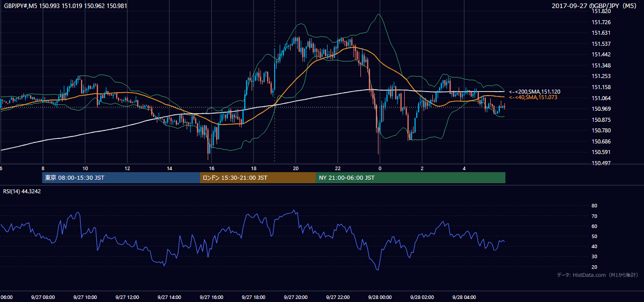Click RSI scale value 20
This screenshot has width=644, height=302.
point(594,267)
